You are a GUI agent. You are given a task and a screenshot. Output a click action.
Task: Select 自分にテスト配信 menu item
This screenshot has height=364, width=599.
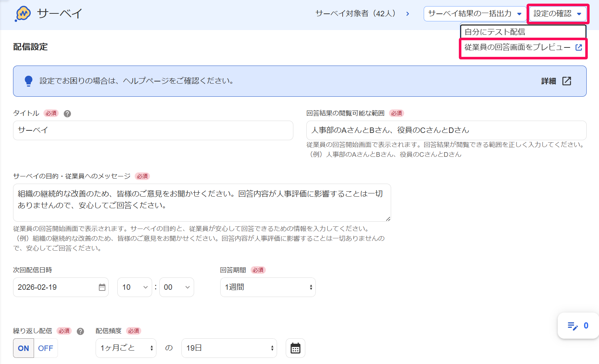tap(523, 32)
